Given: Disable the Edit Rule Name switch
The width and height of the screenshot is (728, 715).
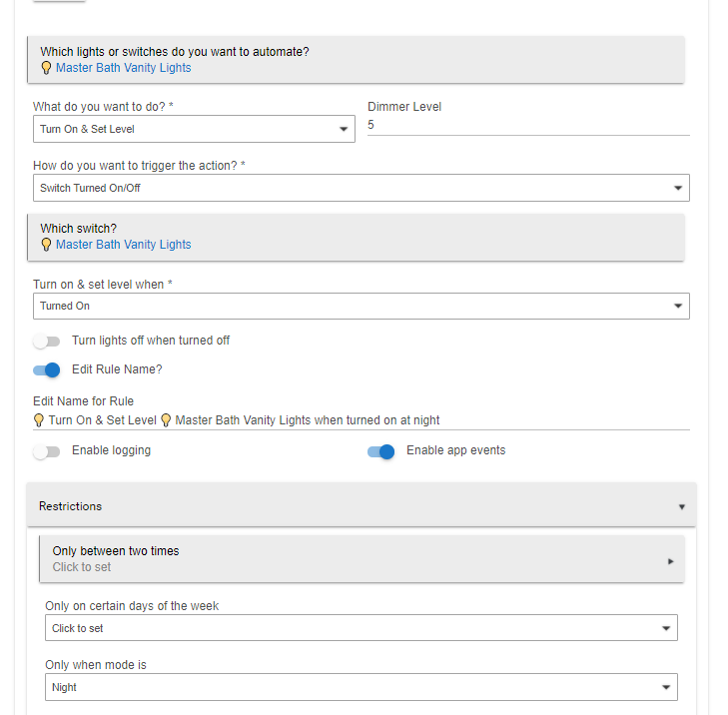Looking at the screenshot, I should [x=47, y=370].
